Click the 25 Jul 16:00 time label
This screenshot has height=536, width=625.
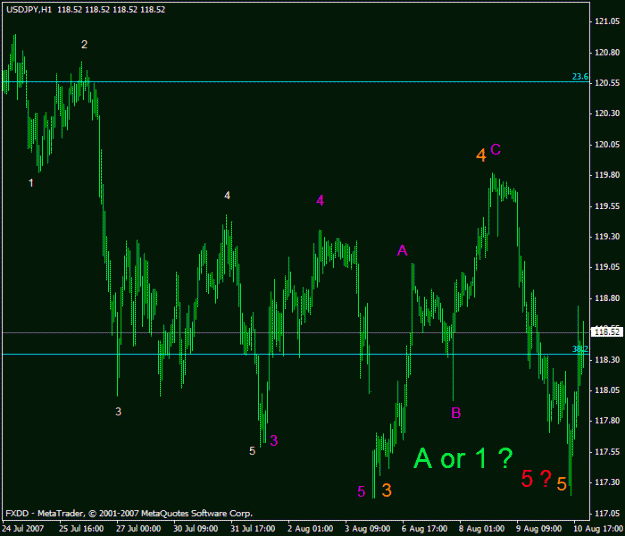pos(81,529)
